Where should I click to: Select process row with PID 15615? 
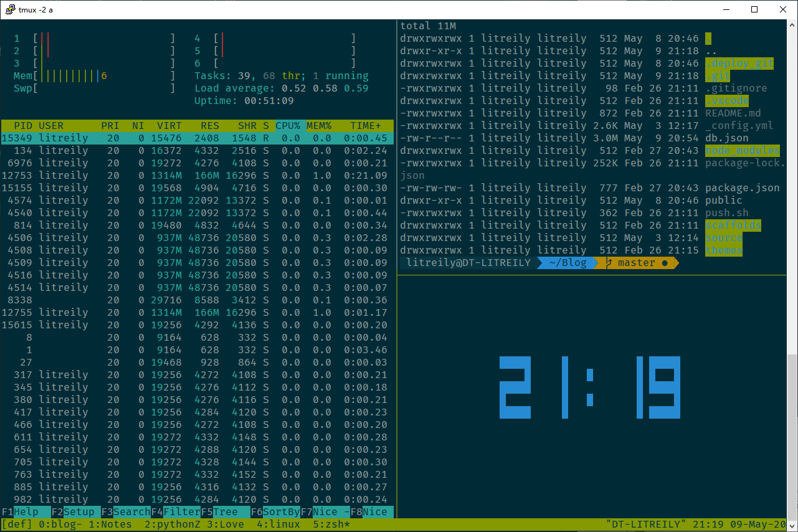tap(197, 325)
